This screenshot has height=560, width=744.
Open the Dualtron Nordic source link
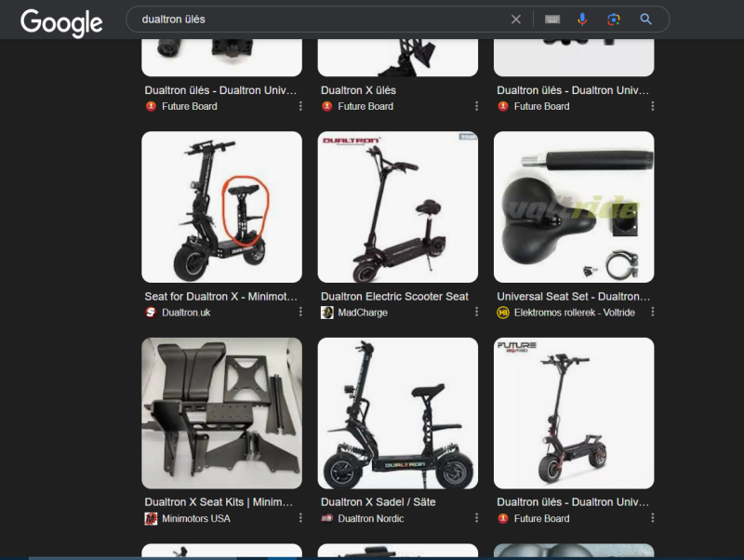370,519
